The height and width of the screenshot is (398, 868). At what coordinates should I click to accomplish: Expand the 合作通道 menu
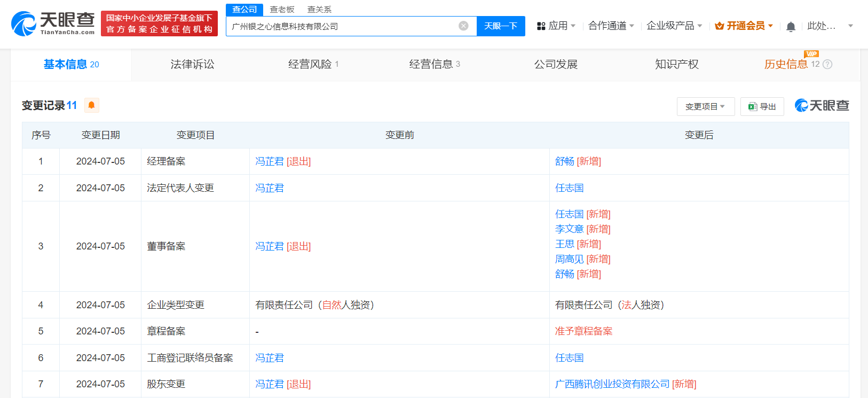(x=611, y=26)
